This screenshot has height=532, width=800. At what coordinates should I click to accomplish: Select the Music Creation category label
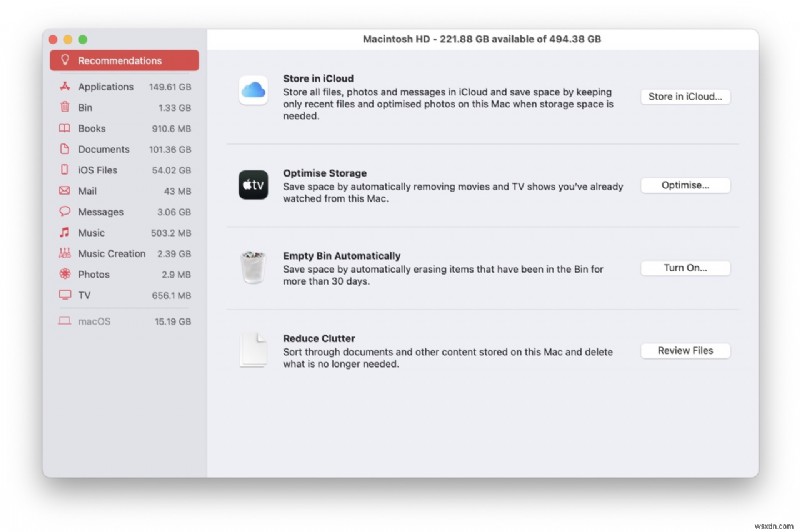tap(112, 254)
